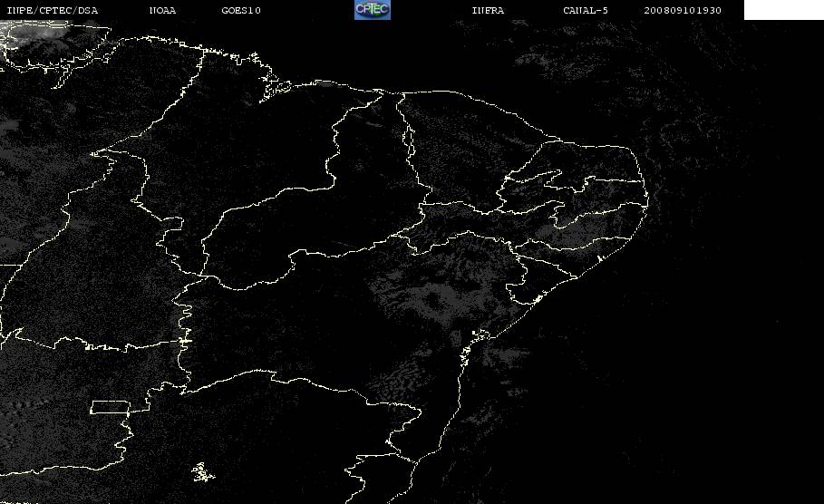824x504 pixels.
Task: Select the NOAA label in the header
Action: (x=162, y=11)
